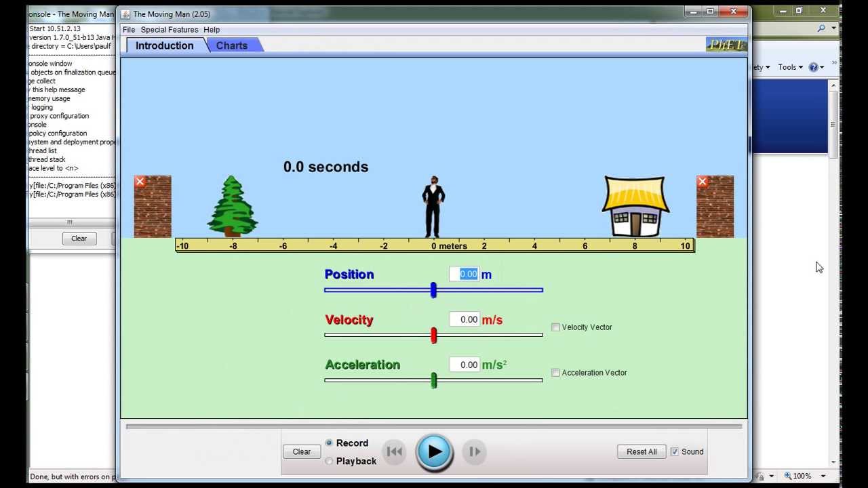Screen dimensions: 868x488
Task: Click the playback timeline bar above the controls
Action: (x=434, y=426)
